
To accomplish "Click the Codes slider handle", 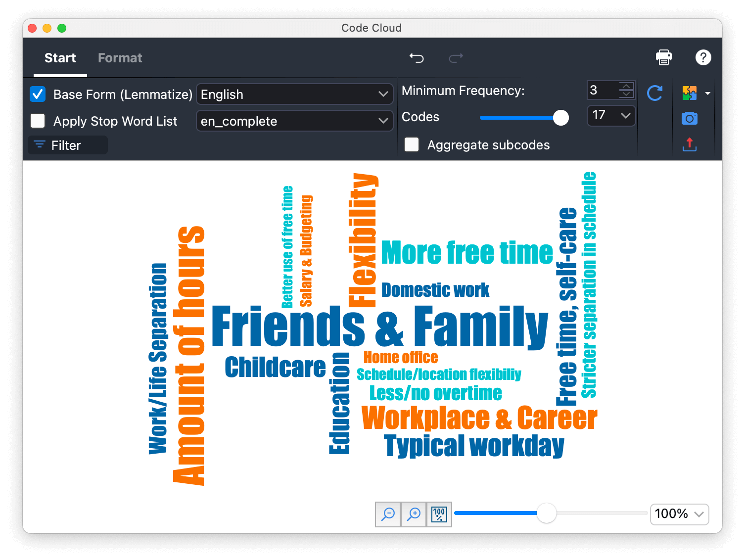I will (560, 118).
